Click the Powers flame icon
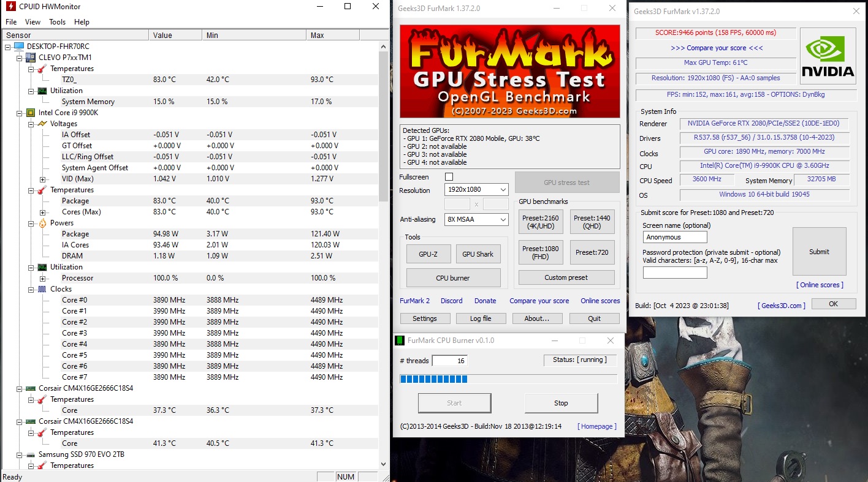Image resolution: width=868 pixels, height=482 pixels. tap(42, 223)
